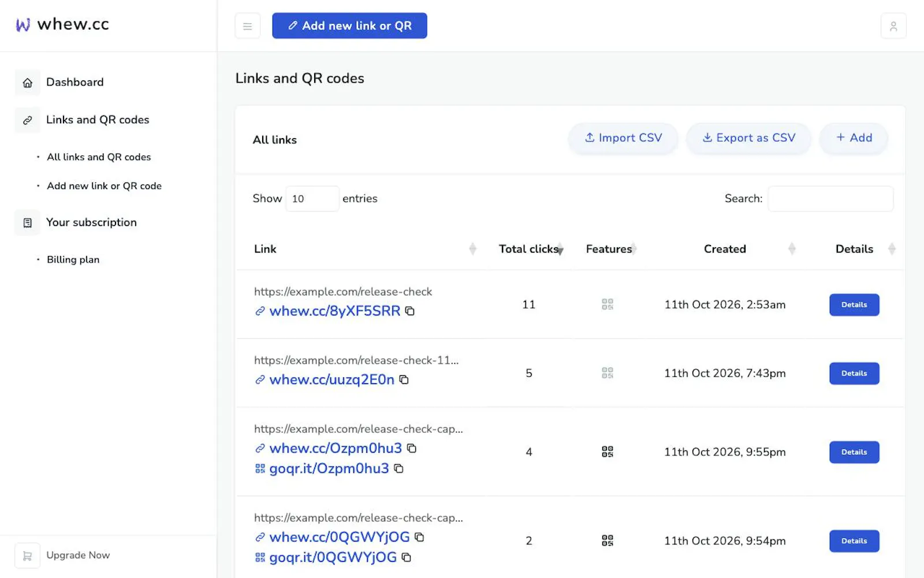
Task: Click Upgrade Now in the sidebar
Action: [x=78, y=555]
